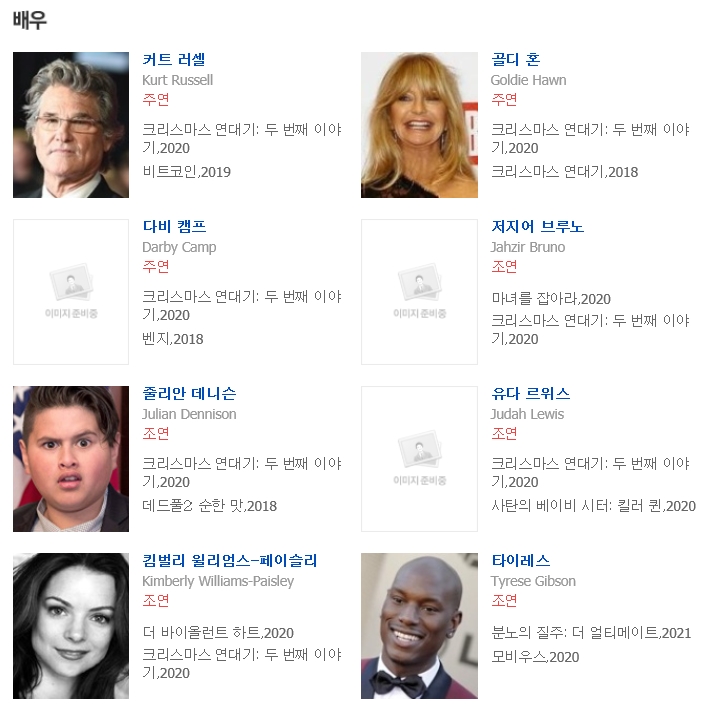Viewport: 722px width, 724px height.
Task: Open the 커트 러셀 name link
Action: pyautogui.click(x=174, y=60)
